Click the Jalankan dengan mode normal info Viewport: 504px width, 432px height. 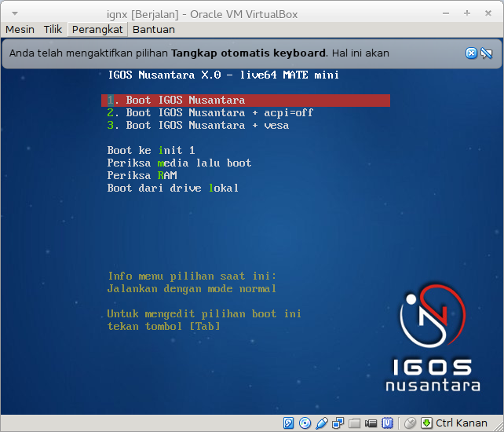click(192, 289)
